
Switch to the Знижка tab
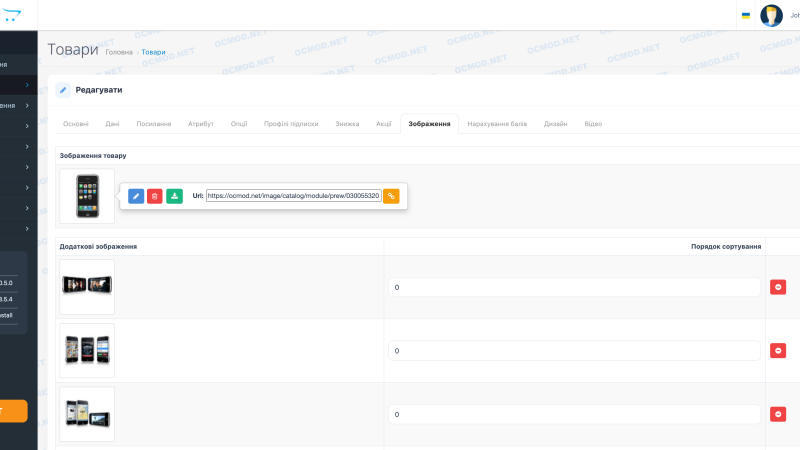pos(347,124)
